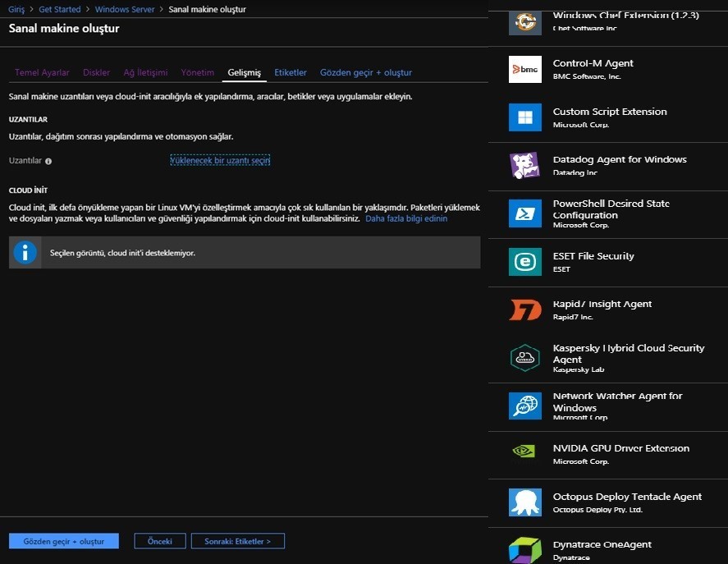Select PowerShell Desired State Configuration title
Viewport: 728px width, 564px height.
[611, 209]
